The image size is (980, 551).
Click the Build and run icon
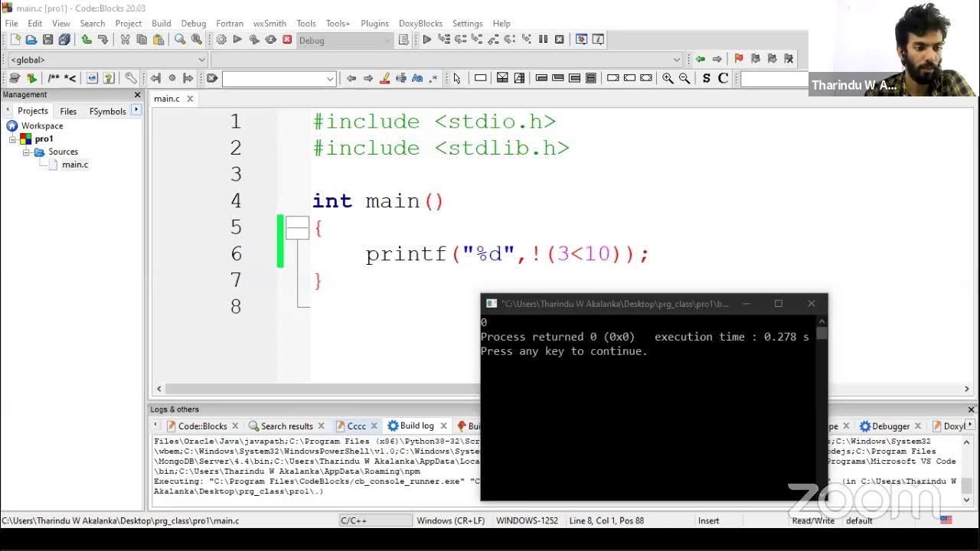(x=254, y=40)
